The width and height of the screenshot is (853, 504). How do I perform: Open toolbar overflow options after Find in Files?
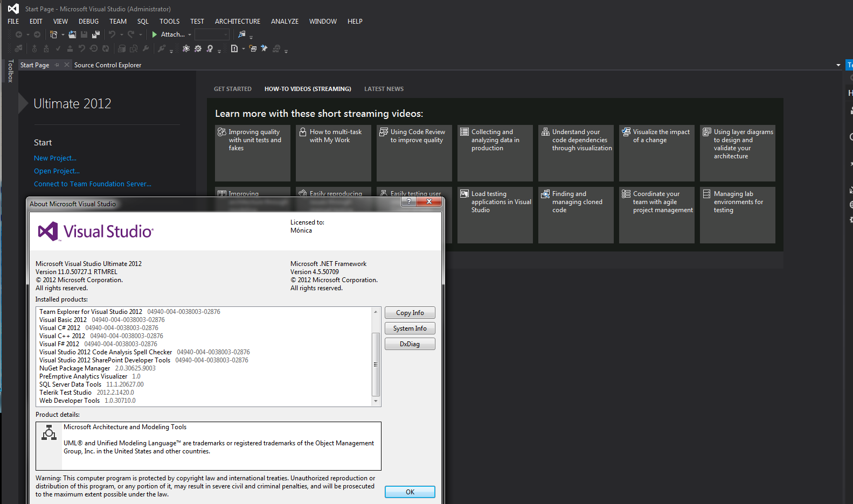tap(251, 37)
